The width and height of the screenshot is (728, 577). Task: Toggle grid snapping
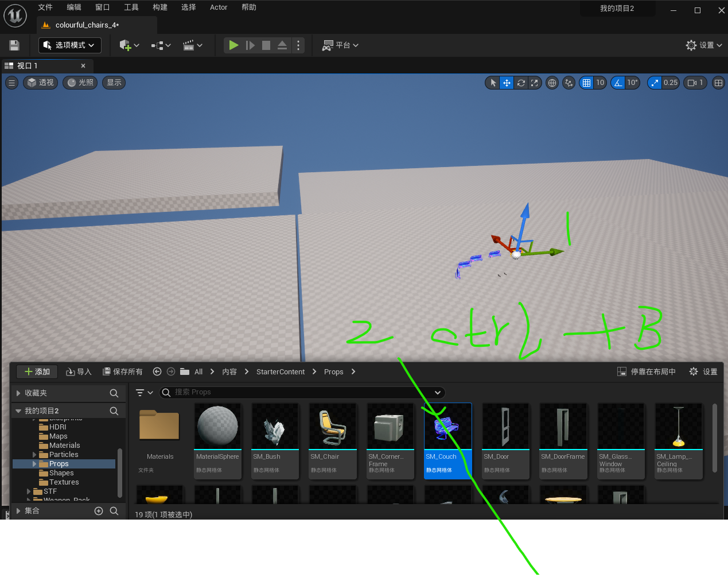[586, 83]
